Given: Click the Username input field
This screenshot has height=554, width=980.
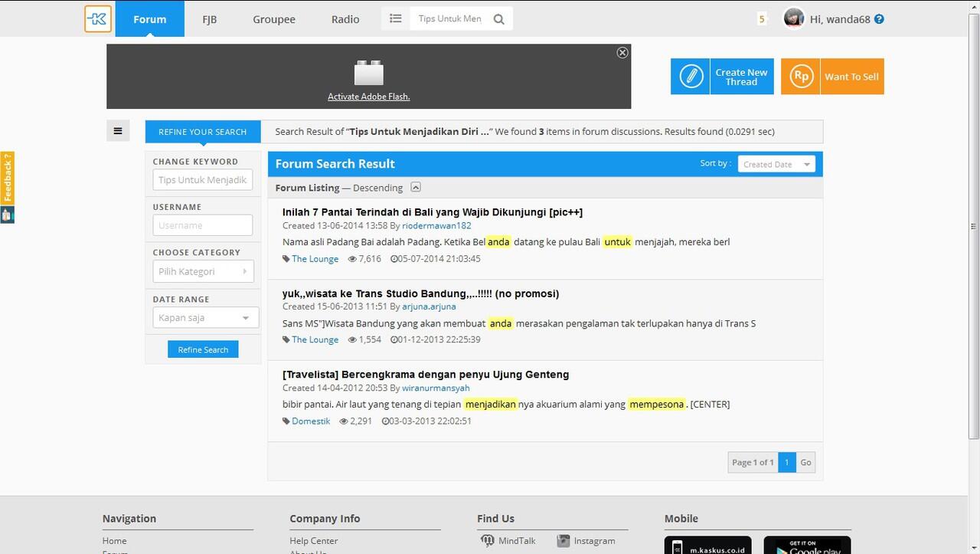Looking at the screenshot, I should (x=202, y=225).
